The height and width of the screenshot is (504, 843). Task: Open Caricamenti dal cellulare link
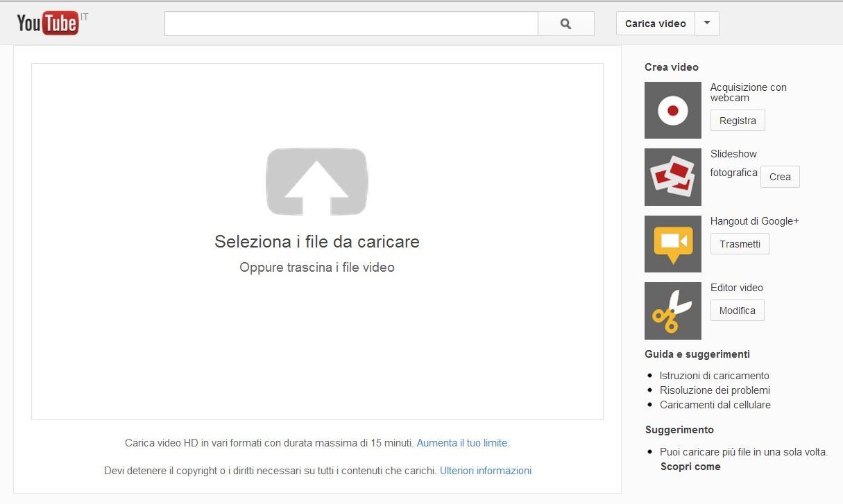click(x=715, y=405)
